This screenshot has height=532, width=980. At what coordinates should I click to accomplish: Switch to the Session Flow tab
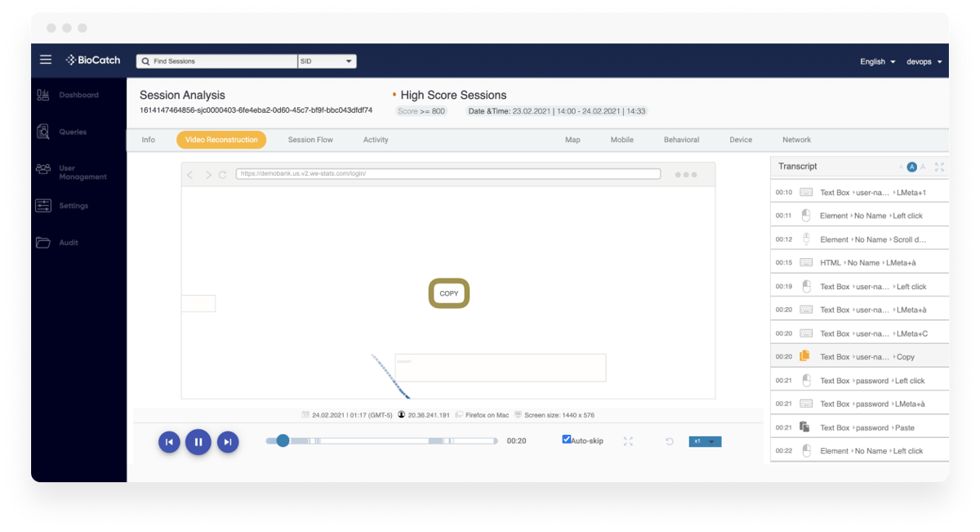(x=310, y=140)
